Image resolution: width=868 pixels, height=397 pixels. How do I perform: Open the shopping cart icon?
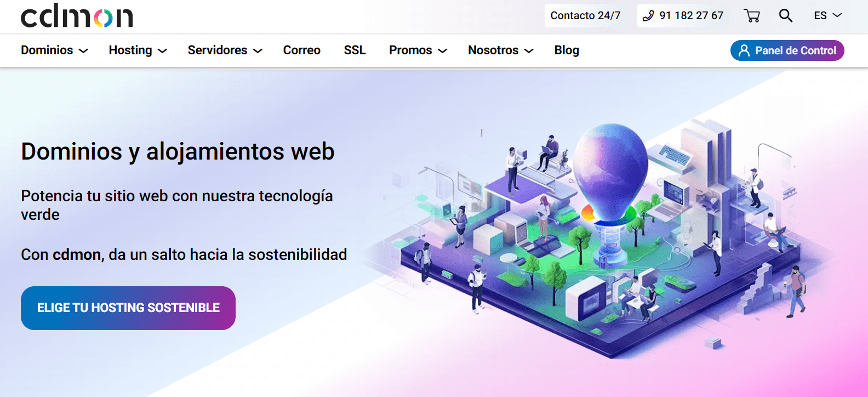752,15
